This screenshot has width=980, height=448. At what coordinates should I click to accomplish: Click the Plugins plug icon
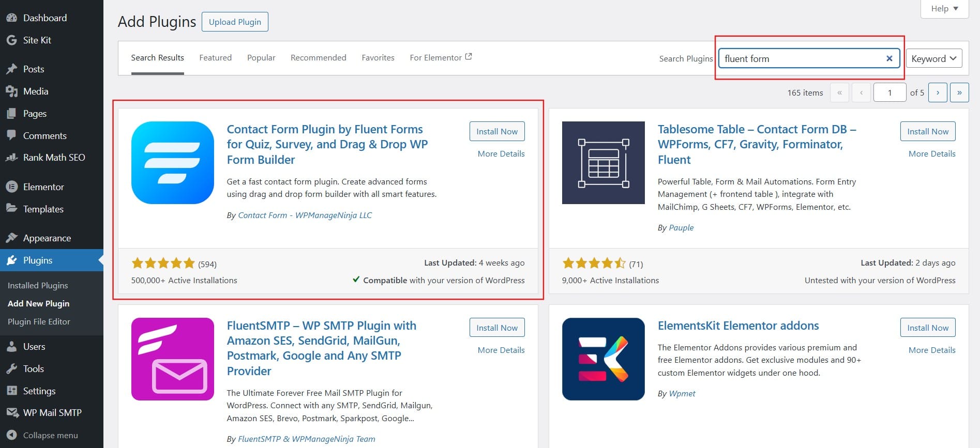tap(12, 260)
